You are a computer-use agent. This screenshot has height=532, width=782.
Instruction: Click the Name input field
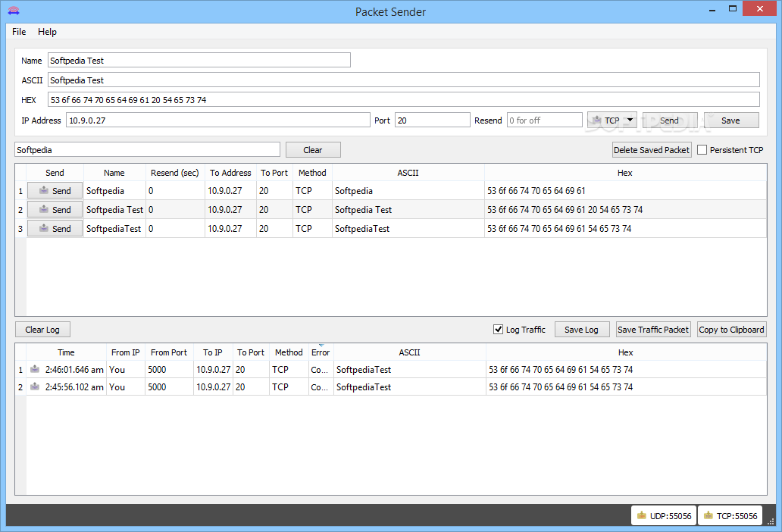(x=199, y=61)
